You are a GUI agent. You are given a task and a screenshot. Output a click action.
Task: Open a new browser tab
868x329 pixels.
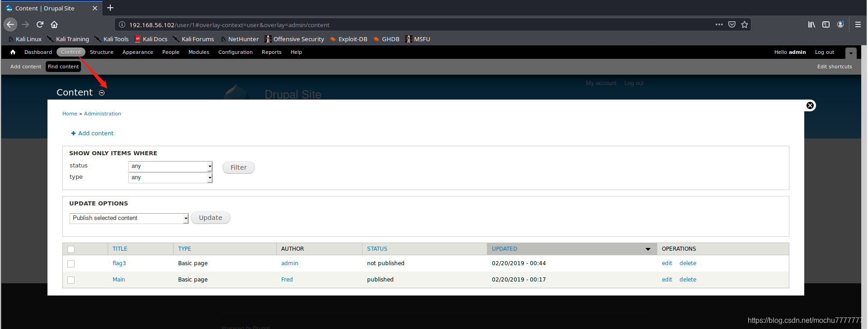coord(110,8)
